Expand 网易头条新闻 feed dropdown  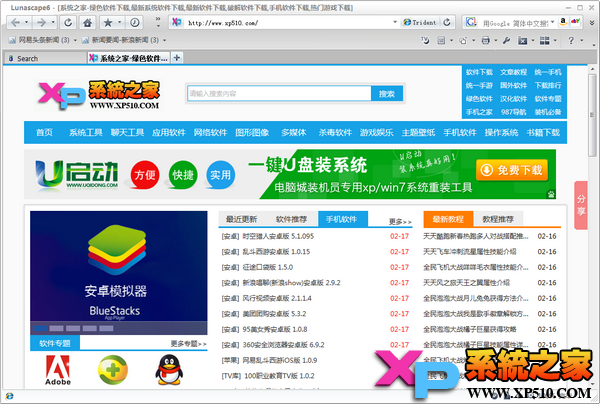click(75, 40)
